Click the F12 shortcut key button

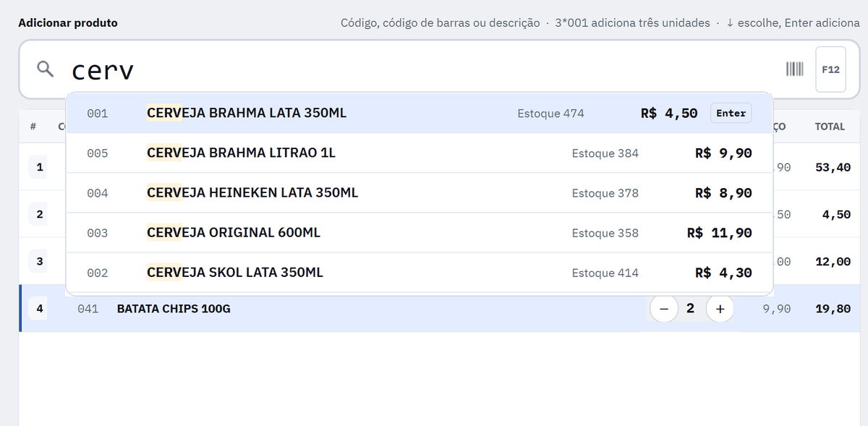pos(831,69)
